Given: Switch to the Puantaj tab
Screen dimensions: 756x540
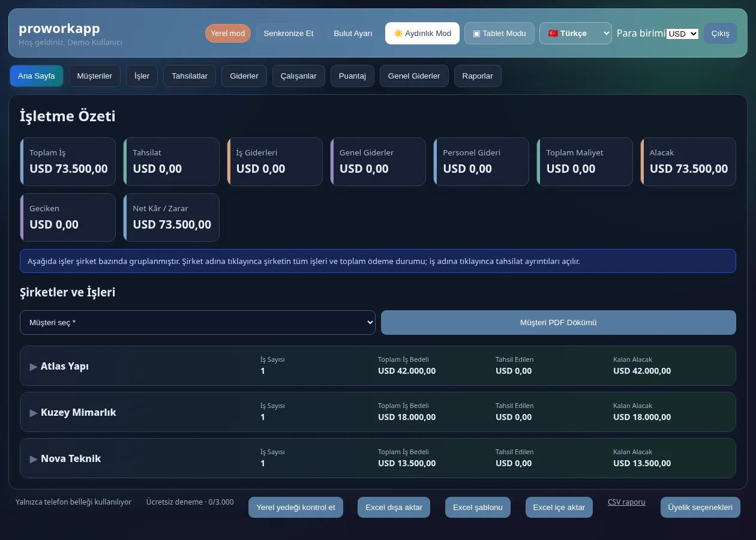Looking at the screenshot, I should 352,76.
